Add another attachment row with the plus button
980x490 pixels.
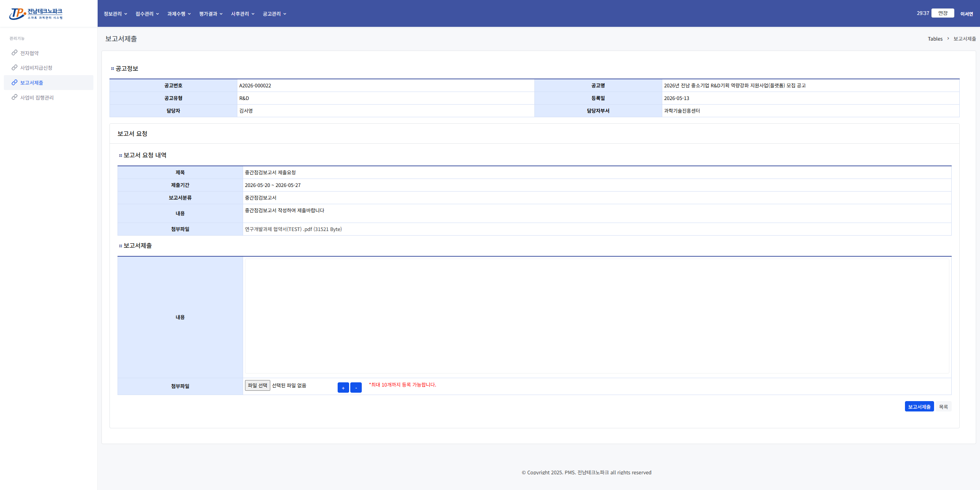[343, 388]
